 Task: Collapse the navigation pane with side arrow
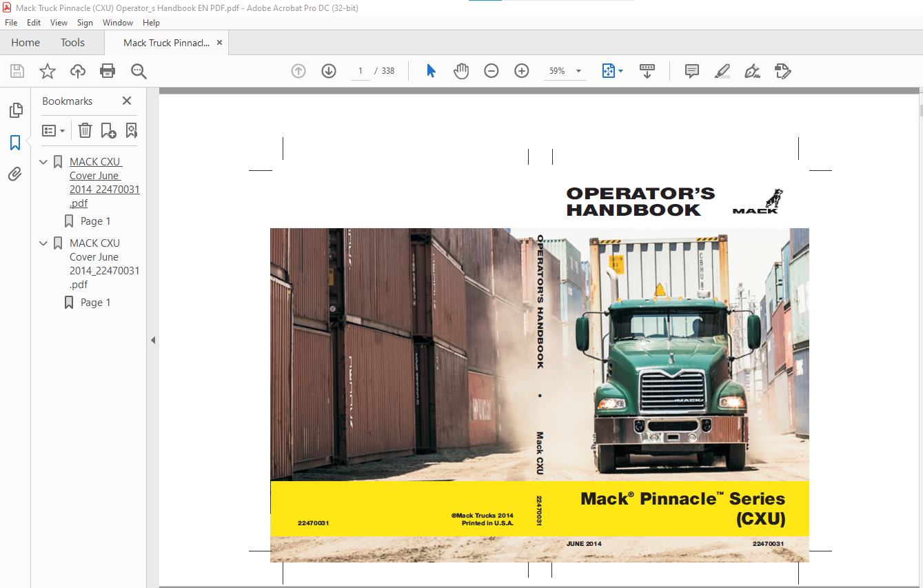[x=153, y=340]
